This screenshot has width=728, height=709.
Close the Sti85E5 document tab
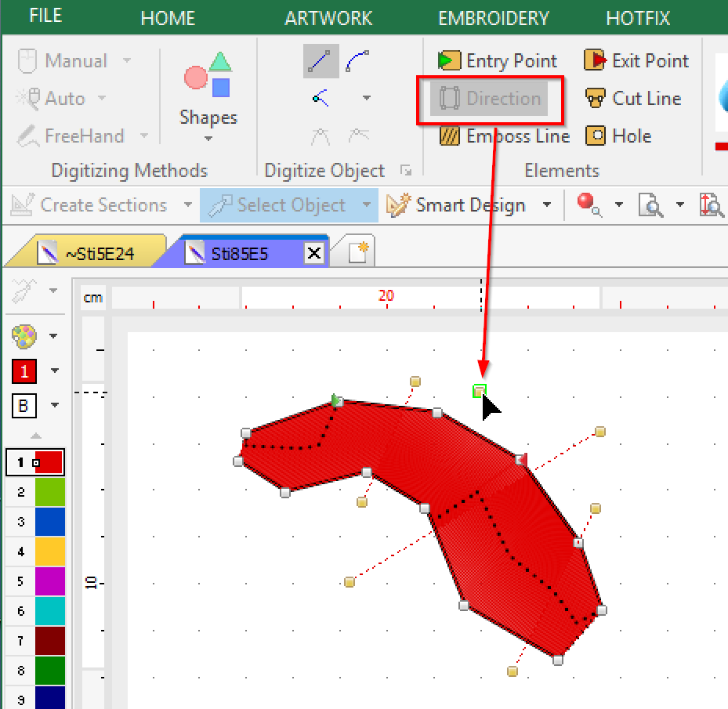(313, 253)
